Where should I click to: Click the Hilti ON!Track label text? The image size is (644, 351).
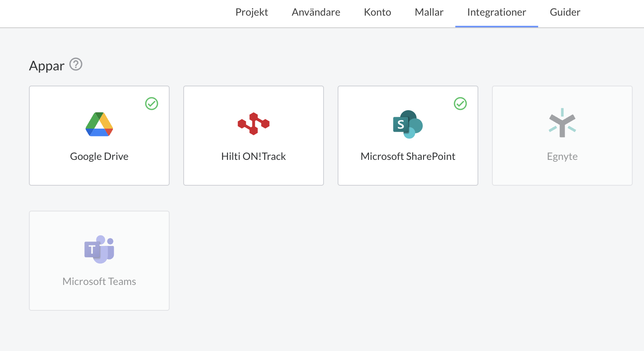tap(254, 156)
